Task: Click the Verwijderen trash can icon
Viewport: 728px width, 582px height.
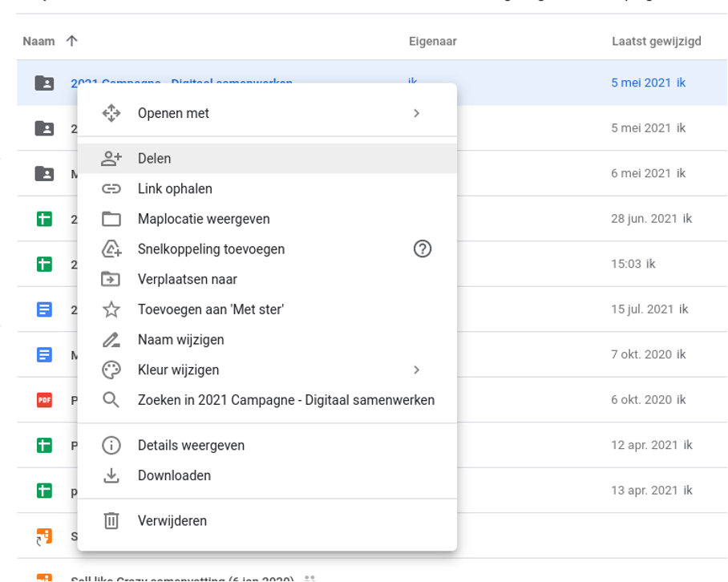Action: tap(111, 521)
